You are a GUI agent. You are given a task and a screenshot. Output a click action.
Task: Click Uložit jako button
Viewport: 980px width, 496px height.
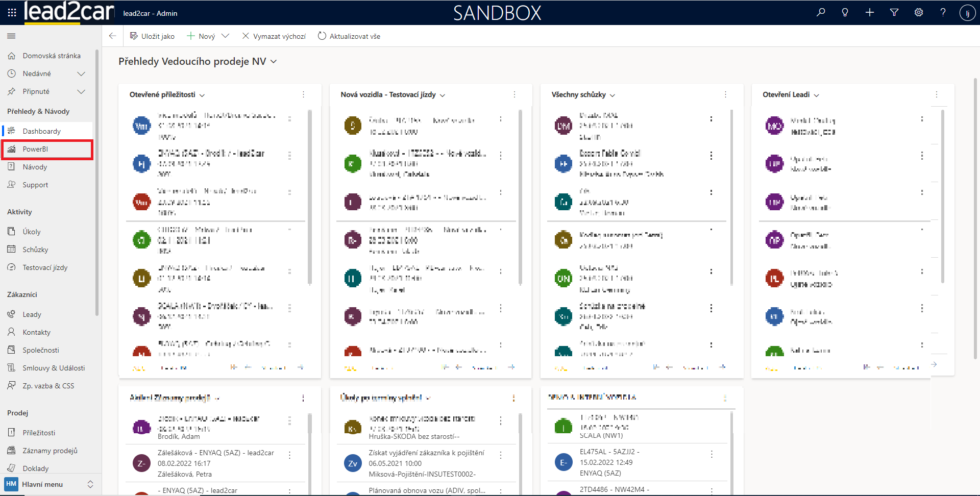(152, 36)
